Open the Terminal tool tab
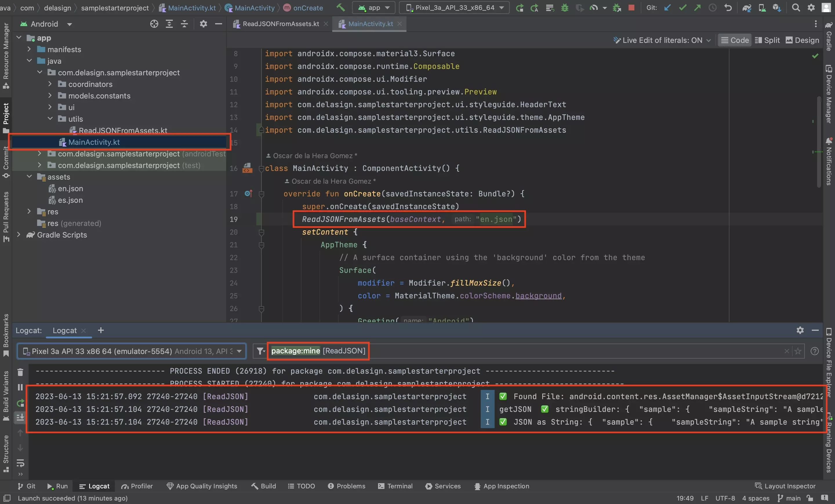 point(395,486)
